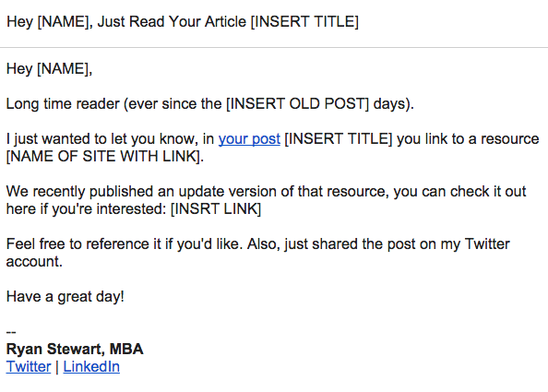Screen dimensions: 548x392
Task: Click the 'Have a great day!' line
Action: [x=66, y=297]
